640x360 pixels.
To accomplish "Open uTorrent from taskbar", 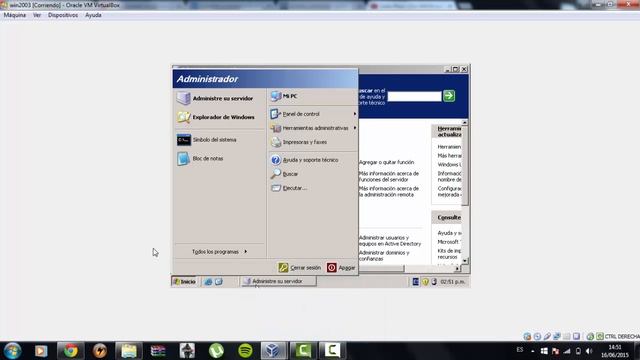I will [216, 351].
